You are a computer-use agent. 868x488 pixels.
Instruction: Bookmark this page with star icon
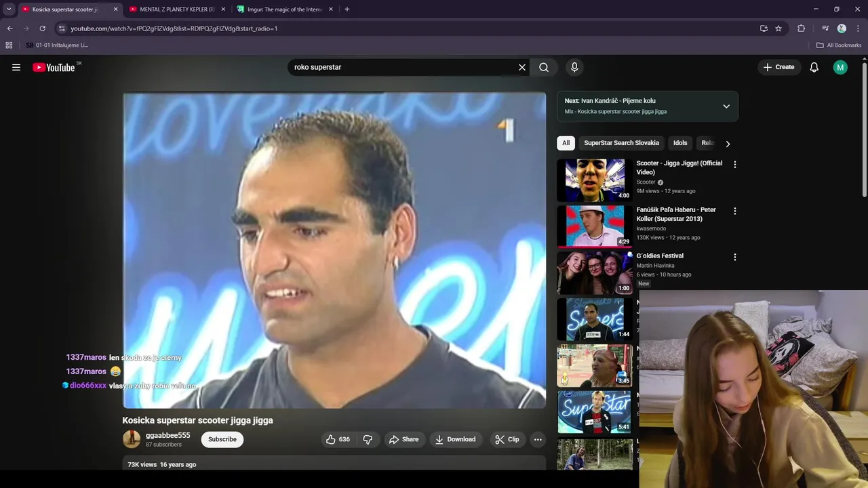pyautogui.click(x=778, y=28)
